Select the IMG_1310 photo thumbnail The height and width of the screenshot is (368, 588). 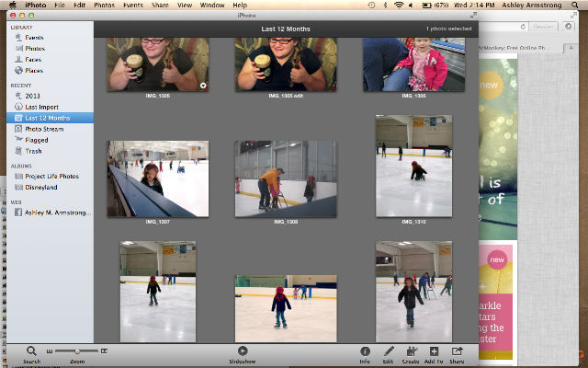(x=414, y=166)
